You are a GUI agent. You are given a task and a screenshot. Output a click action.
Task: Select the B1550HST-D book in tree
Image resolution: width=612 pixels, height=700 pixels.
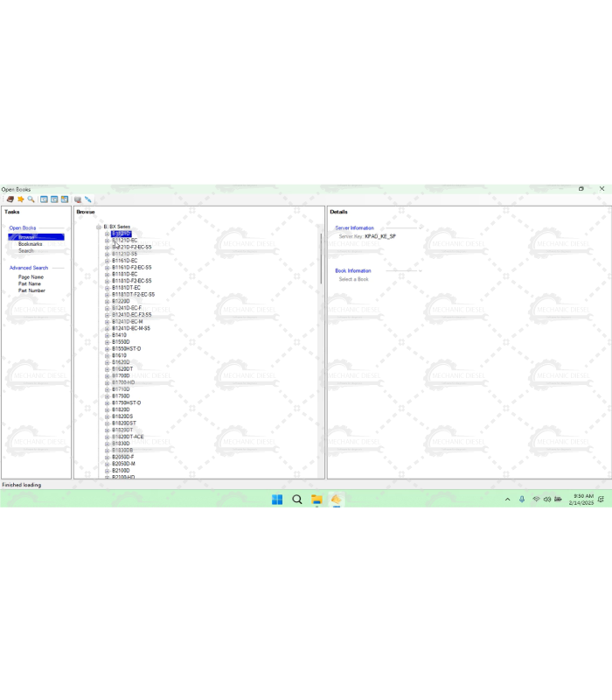coord(126,348)
